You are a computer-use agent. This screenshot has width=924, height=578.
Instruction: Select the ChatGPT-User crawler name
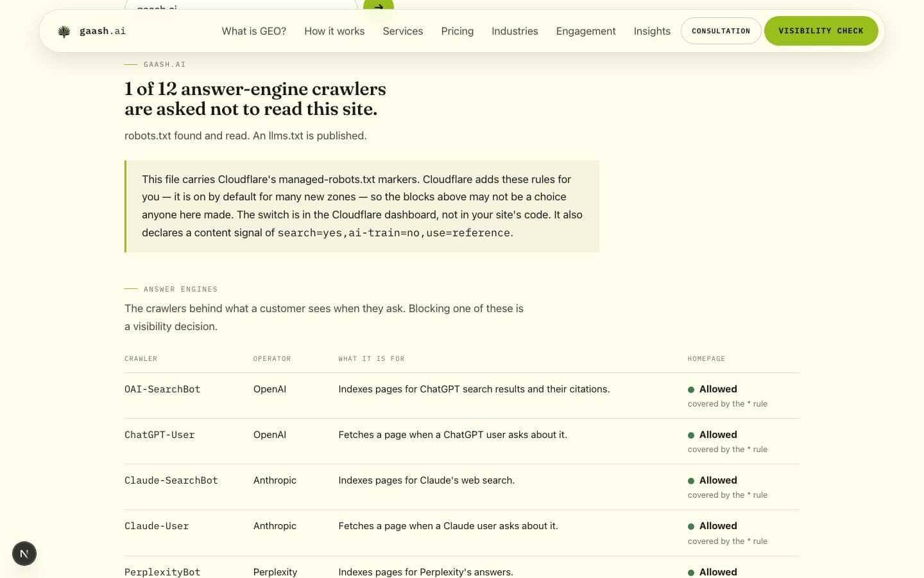pyautogui.click(x=160, y=435)
